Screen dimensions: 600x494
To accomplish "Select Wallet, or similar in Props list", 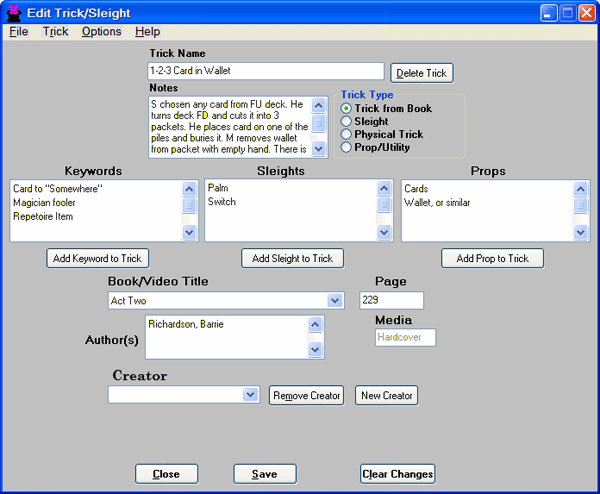I will pos(437,203).
